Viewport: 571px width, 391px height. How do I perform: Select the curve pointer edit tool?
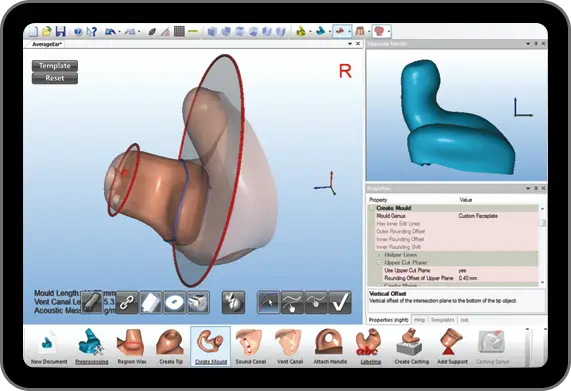(x=268, y=302)
